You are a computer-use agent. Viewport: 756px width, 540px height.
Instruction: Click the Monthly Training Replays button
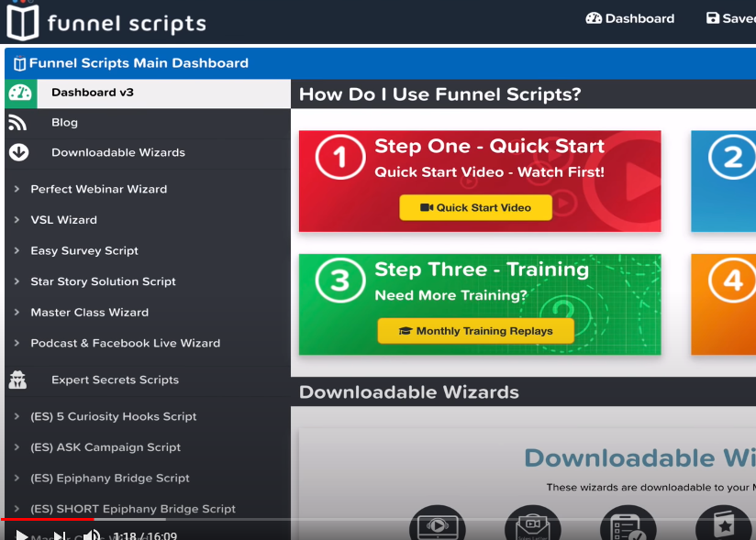click(x=476, y=331)
